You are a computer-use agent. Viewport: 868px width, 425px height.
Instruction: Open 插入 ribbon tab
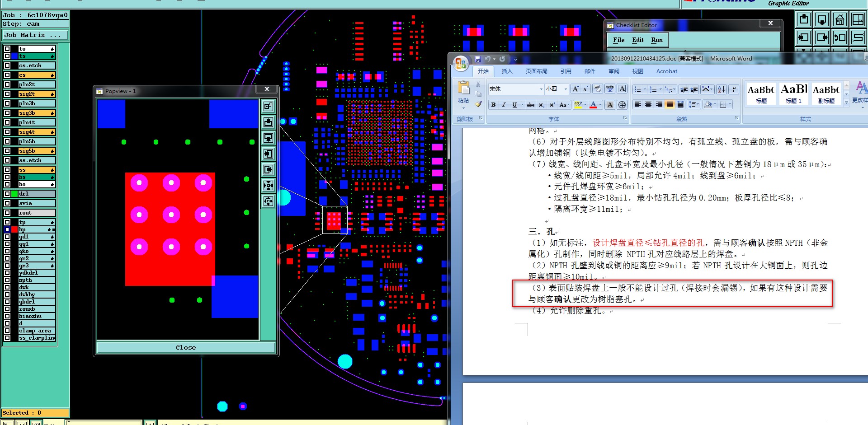[507, 71]
